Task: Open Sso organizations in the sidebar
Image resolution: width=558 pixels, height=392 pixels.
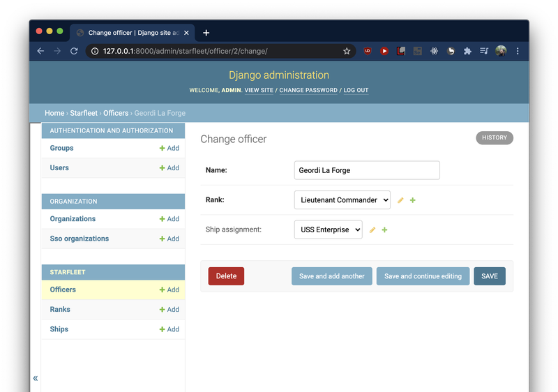Action: [80, 239]
